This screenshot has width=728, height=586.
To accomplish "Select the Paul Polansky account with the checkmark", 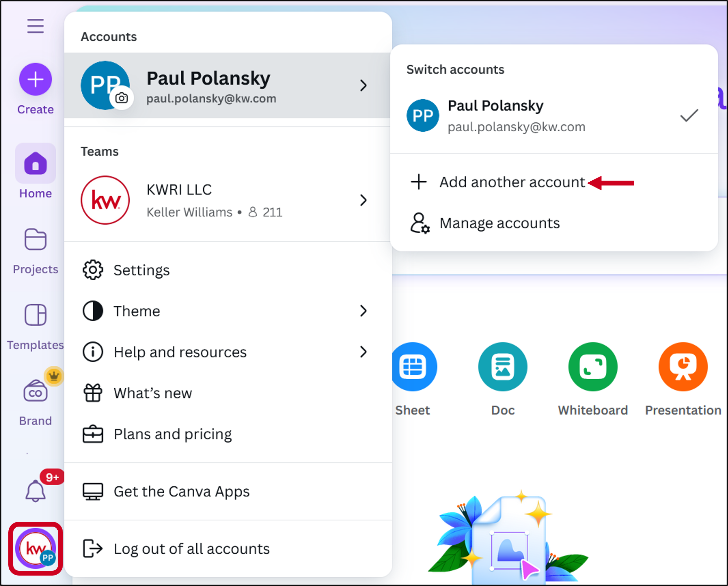I will pos(553,116).
